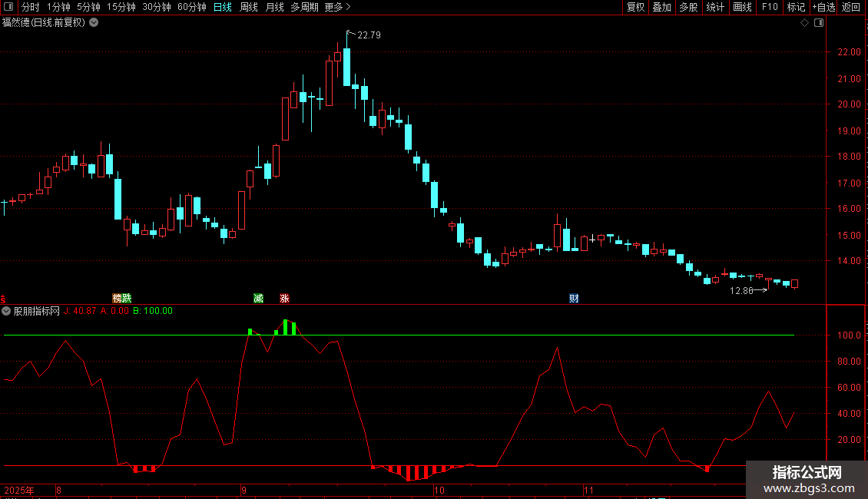This screenshot has width=868, height=499.
Task: Select the 60分钟 period
Action: (x=192, y=7)
